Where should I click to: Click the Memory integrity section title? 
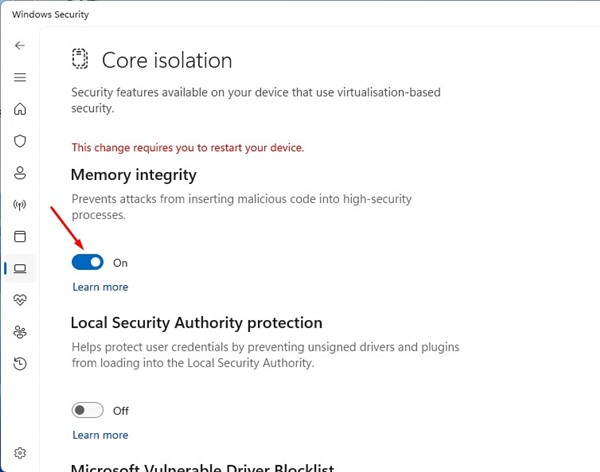[133, 175]
